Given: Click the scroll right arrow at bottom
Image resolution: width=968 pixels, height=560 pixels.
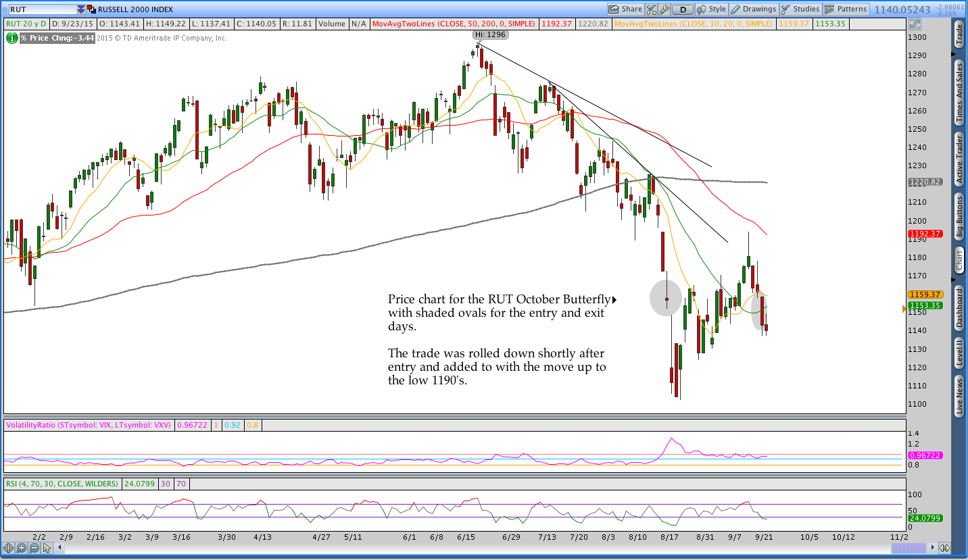Looking at the screenshot, I should [933, 547].
